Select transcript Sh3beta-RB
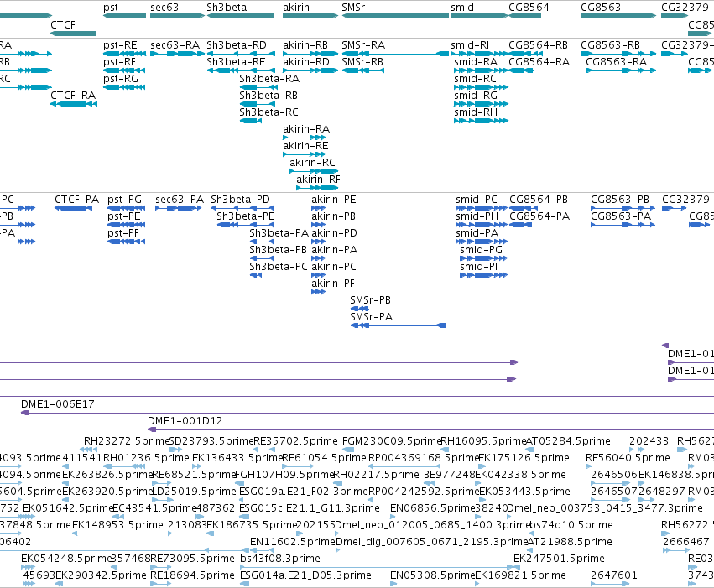The image size is (714, 588). [268, 96]
